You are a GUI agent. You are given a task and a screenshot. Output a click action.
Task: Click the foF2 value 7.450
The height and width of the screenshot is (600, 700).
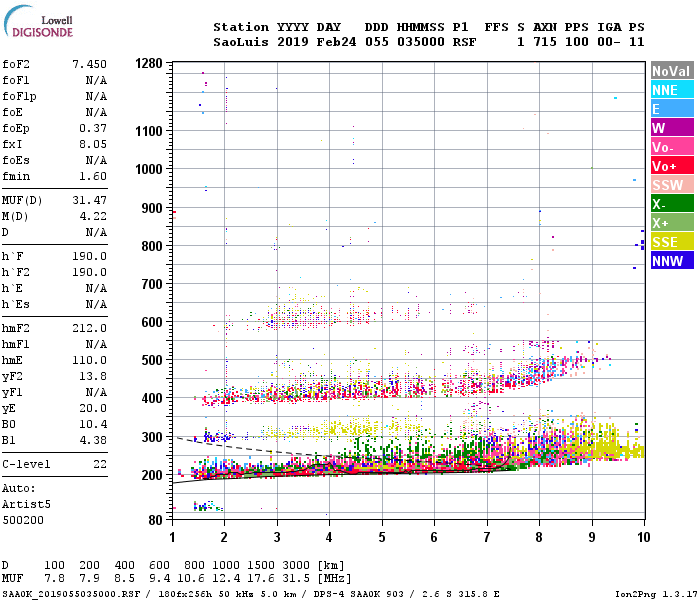tap(90, 64)
